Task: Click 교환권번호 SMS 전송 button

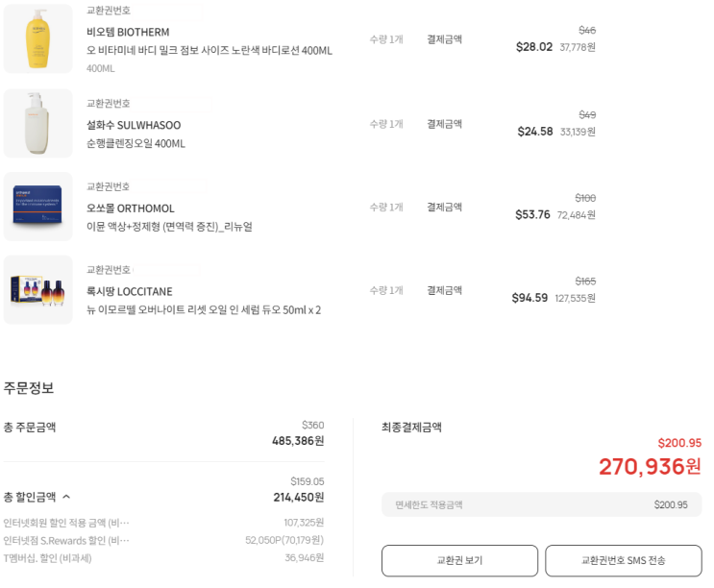Action: point(623,560)
